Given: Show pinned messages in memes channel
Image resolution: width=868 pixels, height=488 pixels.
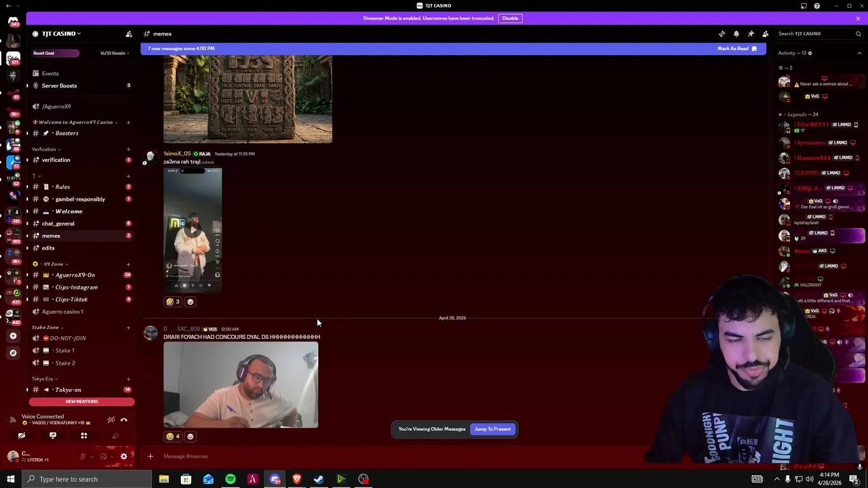Looking at the screenshot, I should pyautogui.click(x=751, y=33).
